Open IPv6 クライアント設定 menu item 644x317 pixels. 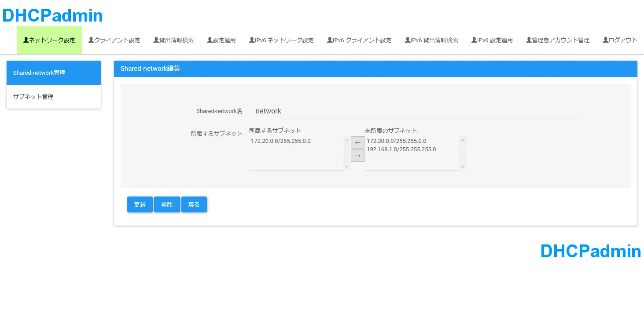click(x=359, y=40)
